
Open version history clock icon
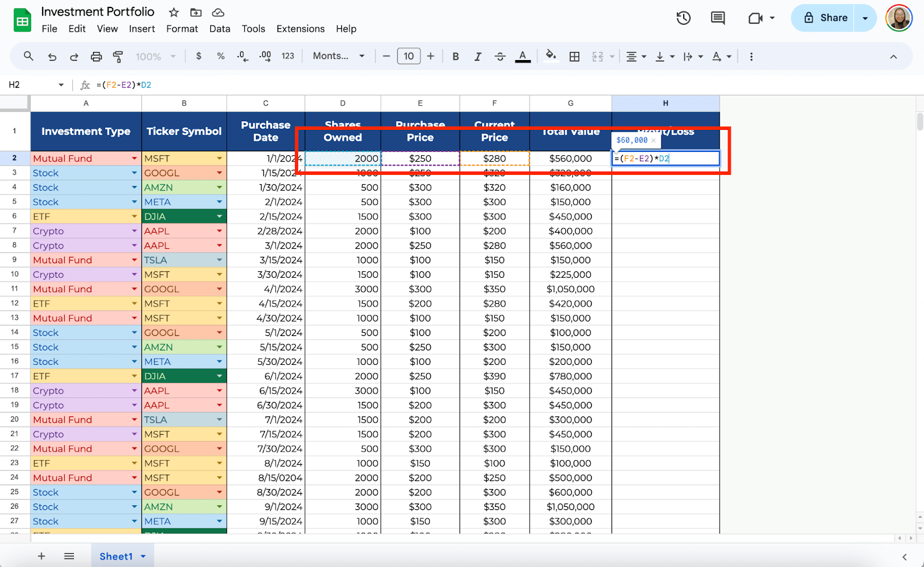[x=683, y=18]
